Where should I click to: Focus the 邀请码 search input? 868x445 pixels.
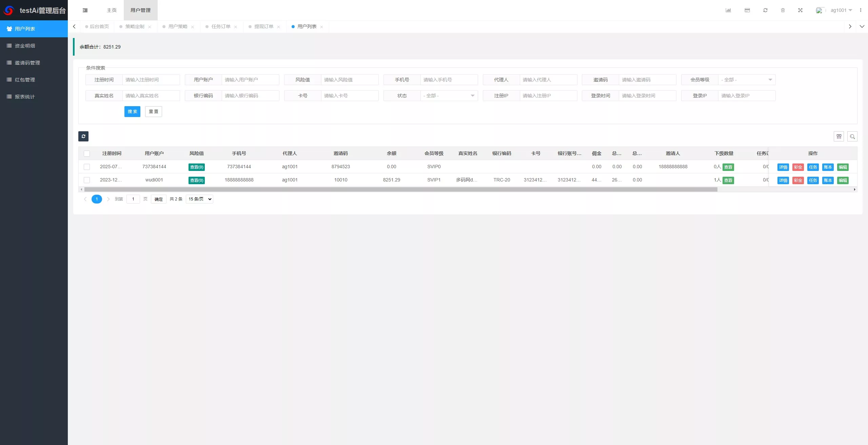tap(648, 80)
